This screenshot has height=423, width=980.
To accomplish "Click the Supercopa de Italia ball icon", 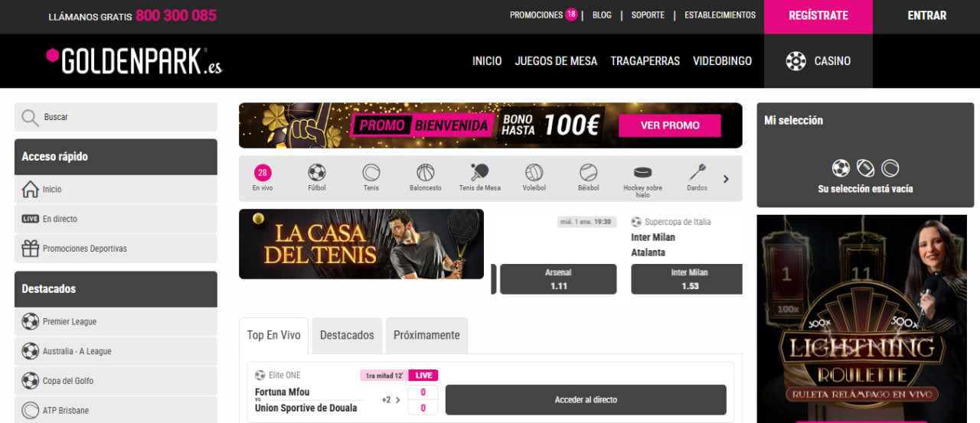I will pos(636,222).
